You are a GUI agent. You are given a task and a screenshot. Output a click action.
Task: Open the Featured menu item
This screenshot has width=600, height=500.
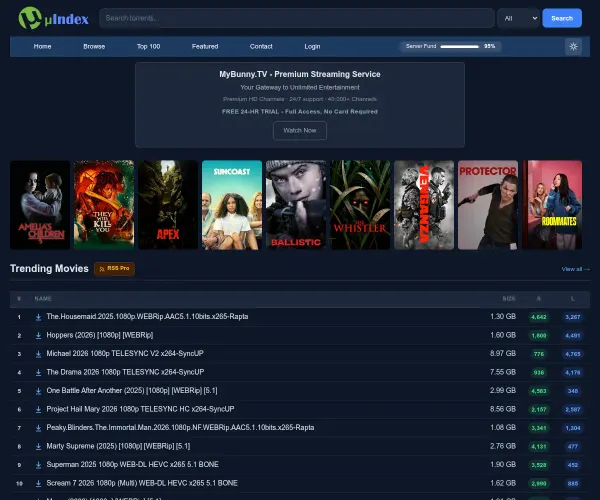click(x=205, y=46)
